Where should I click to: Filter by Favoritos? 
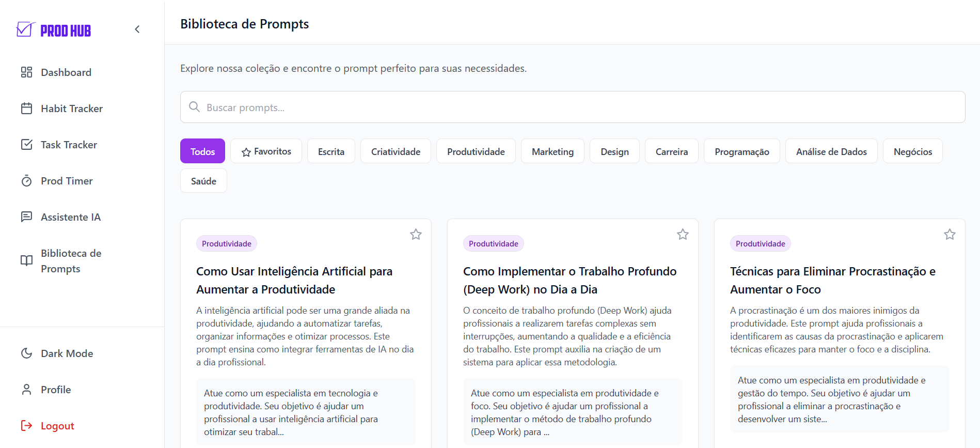(x=266, y=151)
